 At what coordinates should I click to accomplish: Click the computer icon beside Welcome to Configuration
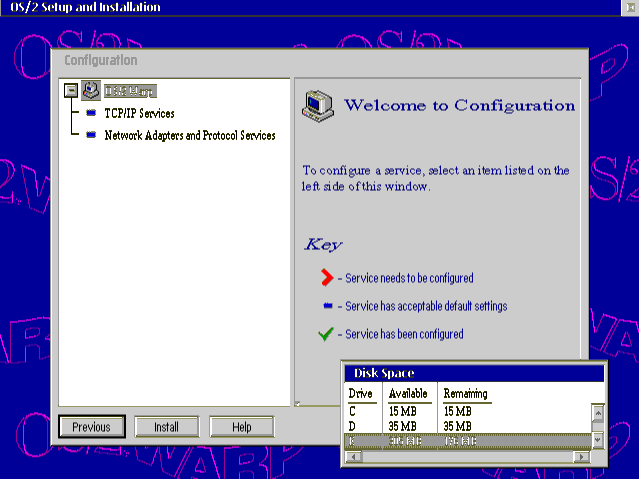tap(318, 106)
